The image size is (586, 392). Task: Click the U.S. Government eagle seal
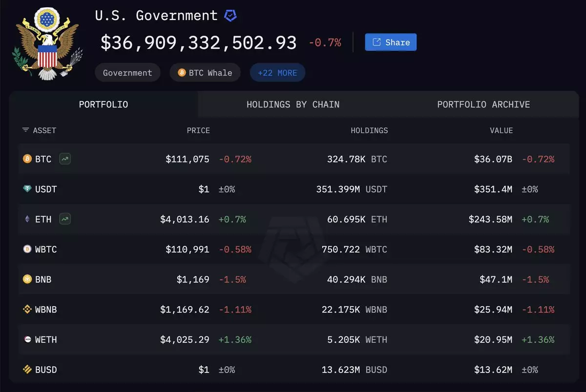47,43
